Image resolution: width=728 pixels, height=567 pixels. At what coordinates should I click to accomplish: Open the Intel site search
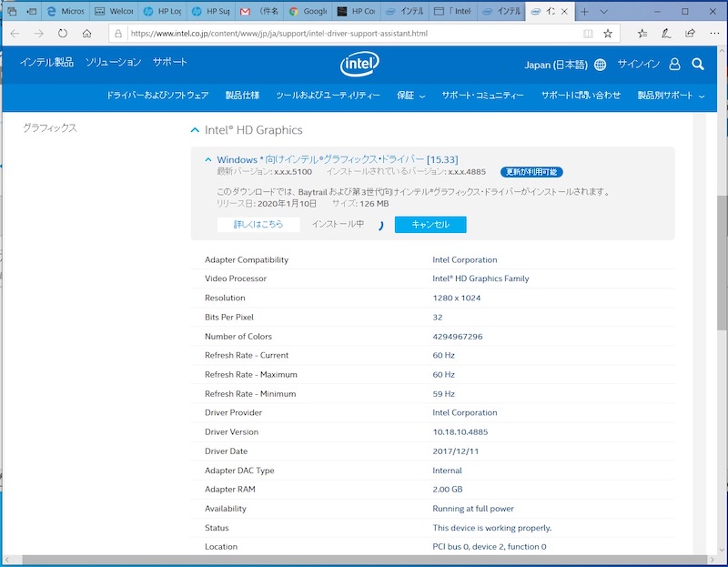point(698,64)
